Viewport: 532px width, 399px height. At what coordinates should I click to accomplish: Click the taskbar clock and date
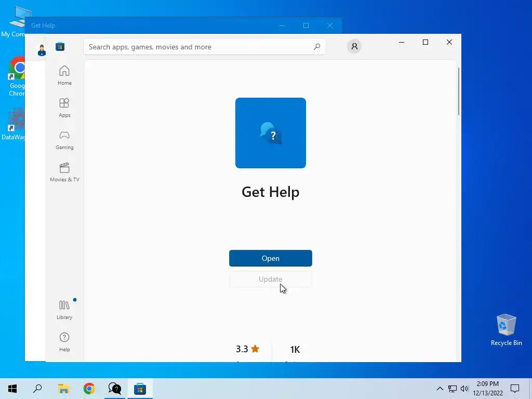[488, 389]
